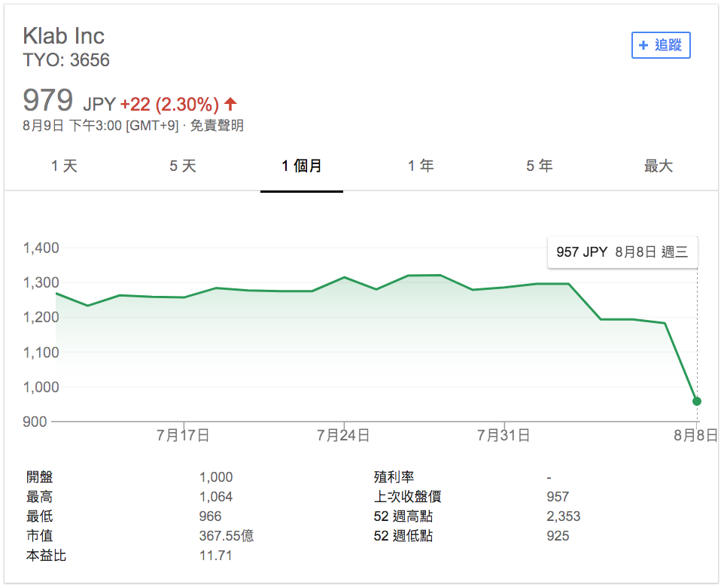Click the 7月24日 axis label
The image size is (724, 588).
tap(343, 435)
